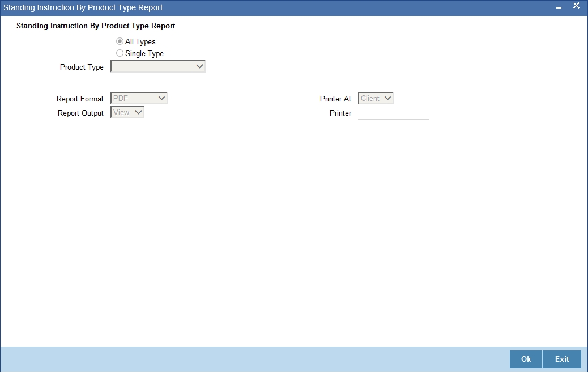Select the All Types radio button
This screenshot has height=373, width=588.
120,41
